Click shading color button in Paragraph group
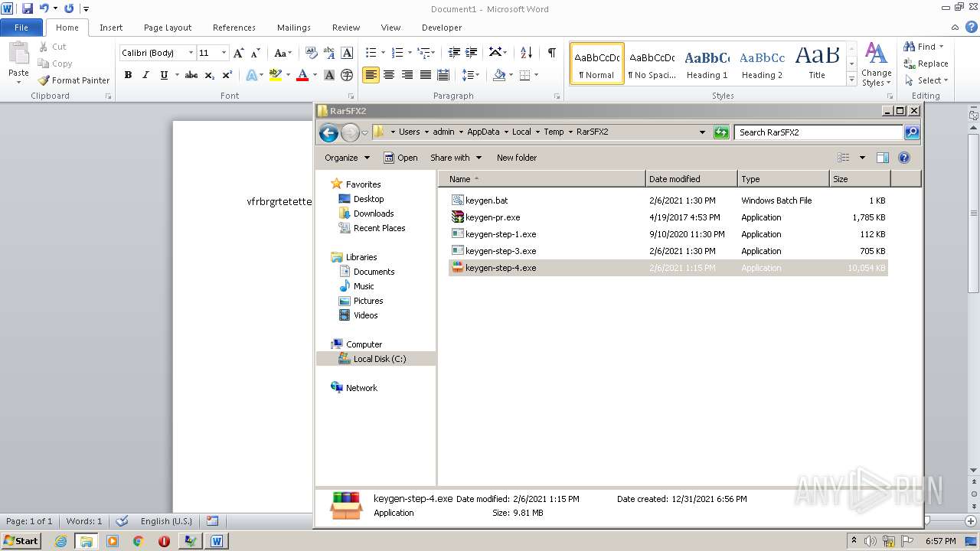980x551 pixels. (x=499, y=75)
